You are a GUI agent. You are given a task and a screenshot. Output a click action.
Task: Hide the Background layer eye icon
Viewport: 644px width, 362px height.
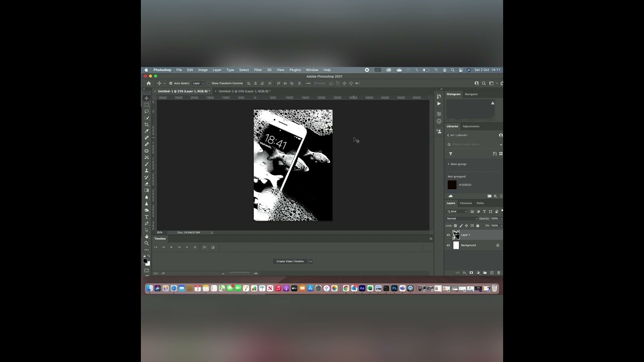point(448,245)
